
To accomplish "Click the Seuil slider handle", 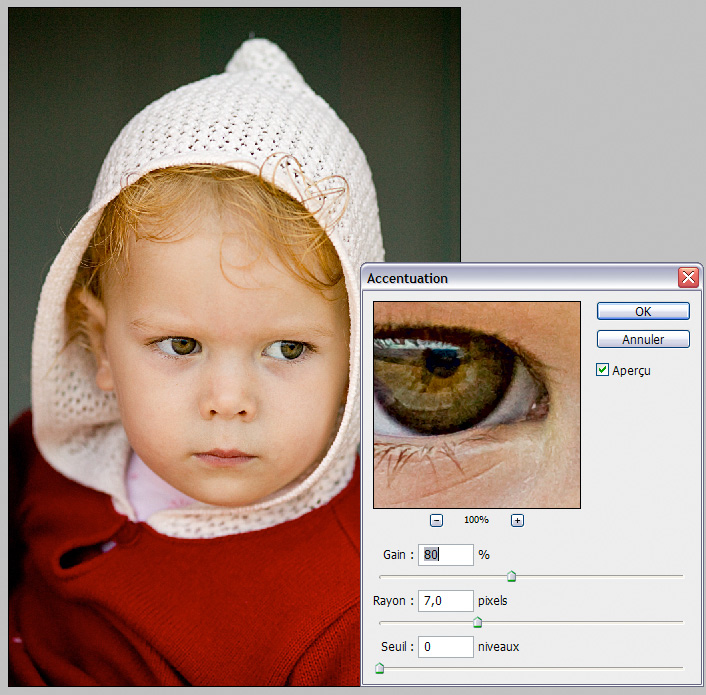I will 380,668.
